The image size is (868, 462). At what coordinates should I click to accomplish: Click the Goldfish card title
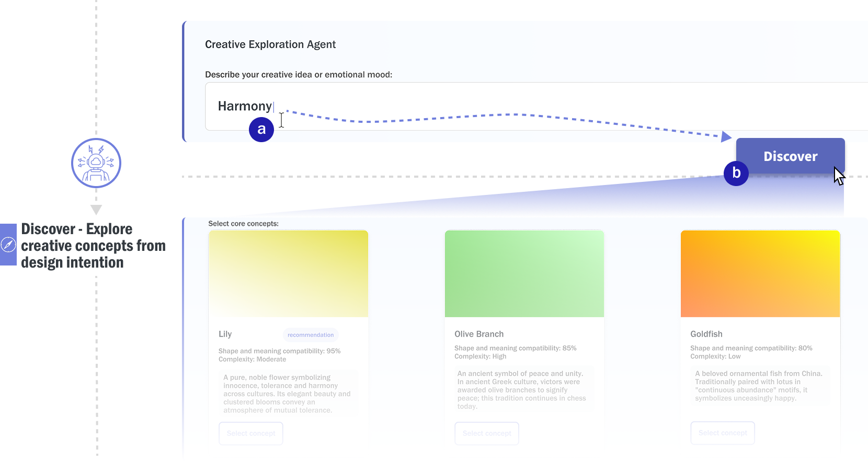click(706, 334)
